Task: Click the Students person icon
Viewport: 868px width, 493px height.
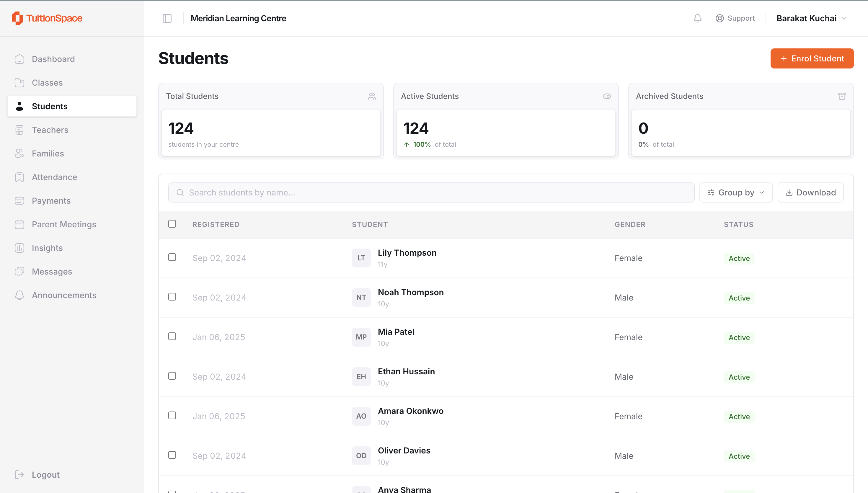Action: 20,106
